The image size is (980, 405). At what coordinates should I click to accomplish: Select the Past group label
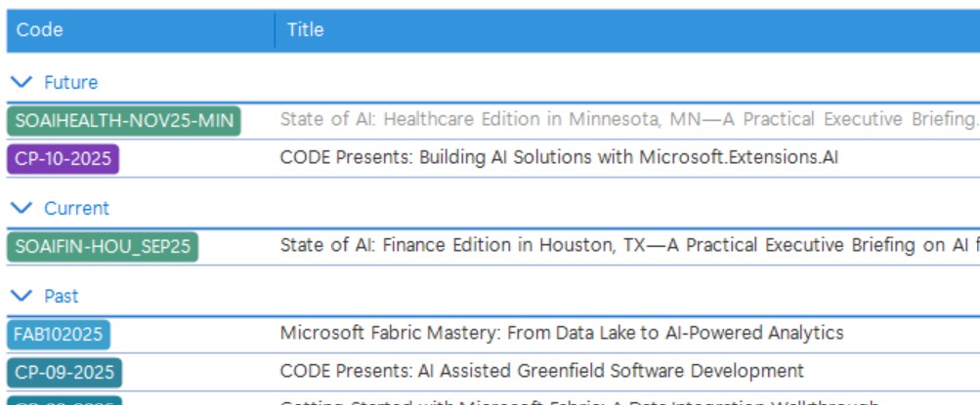coord(62,297)
